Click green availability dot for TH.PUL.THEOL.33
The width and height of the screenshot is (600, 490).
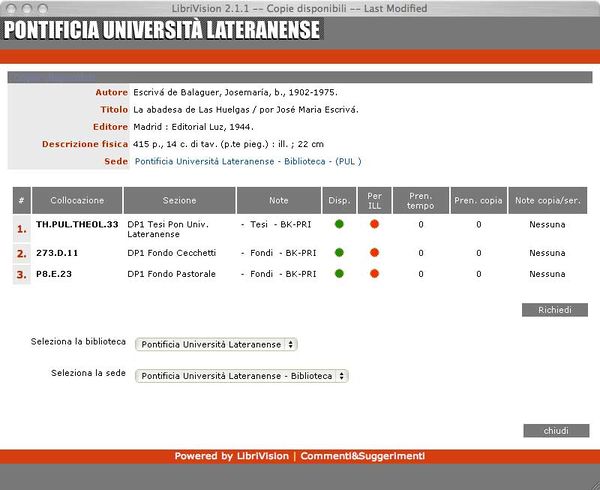coord(339,224)
